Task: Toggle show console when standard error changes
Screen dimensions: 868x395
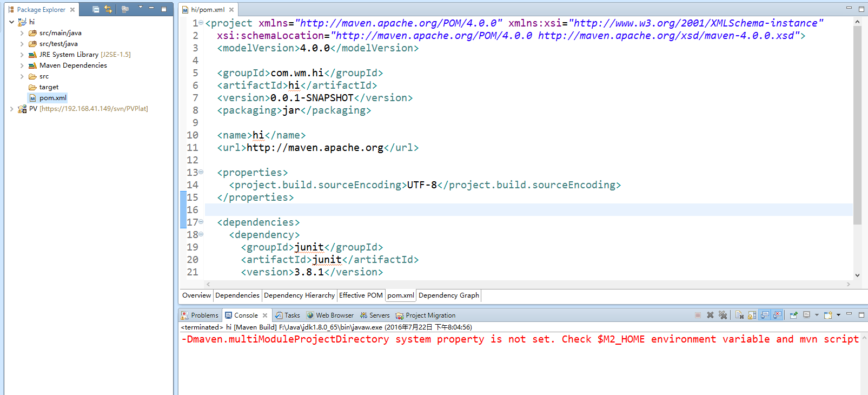Action: pos(778,315)
